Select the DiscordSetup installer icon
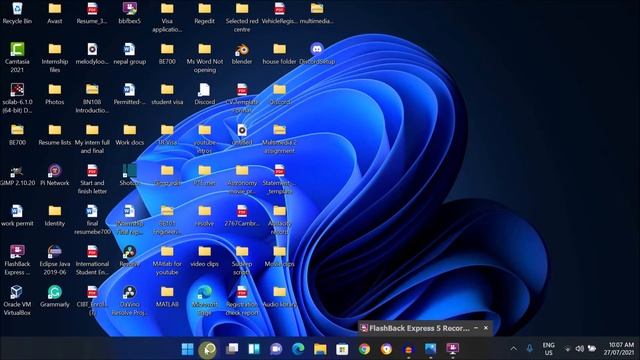The image size is (640, 360). [317, 54]
